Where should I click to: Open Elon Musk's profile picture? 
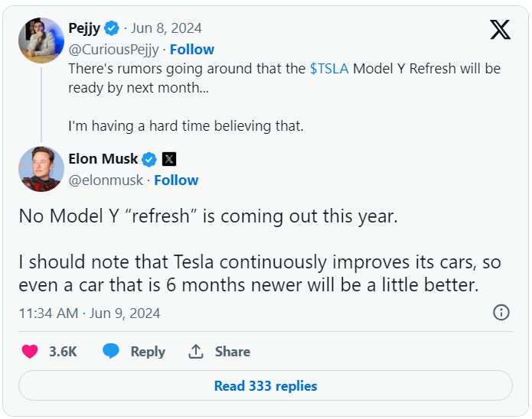[x=41, y=168]
